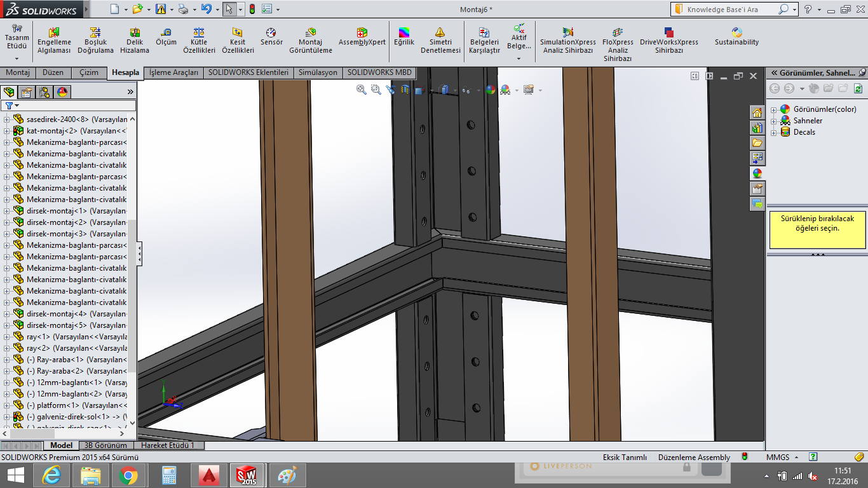Click the New document icon

[114, 10]
